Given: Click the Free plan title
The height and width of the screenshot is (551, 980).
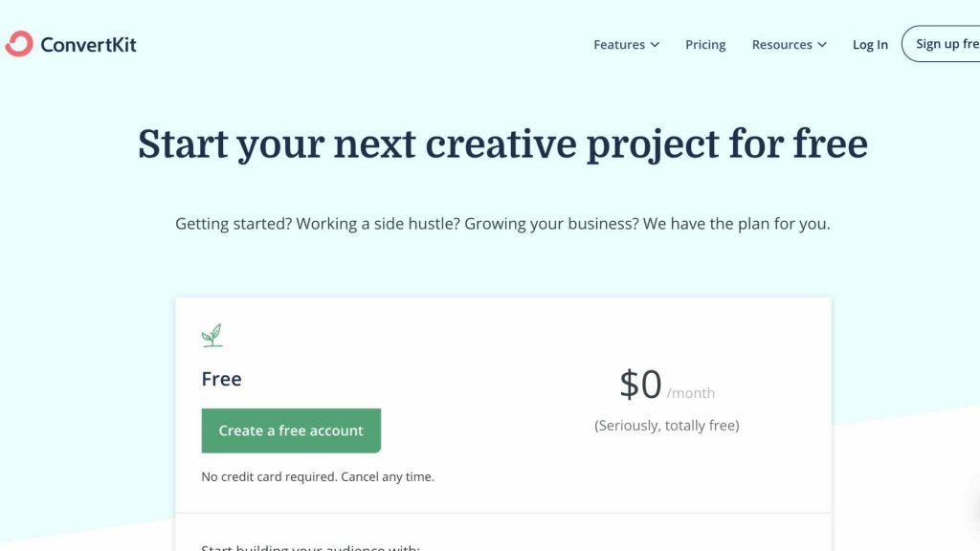Looking at the screenshot, I should point(221,379).
